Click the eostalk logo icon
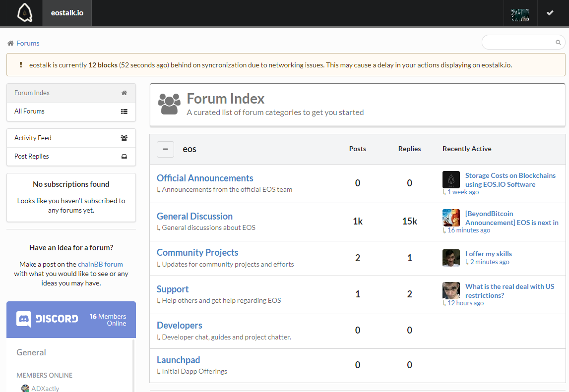The image size is (569, 392). click(x=25, y=13)
